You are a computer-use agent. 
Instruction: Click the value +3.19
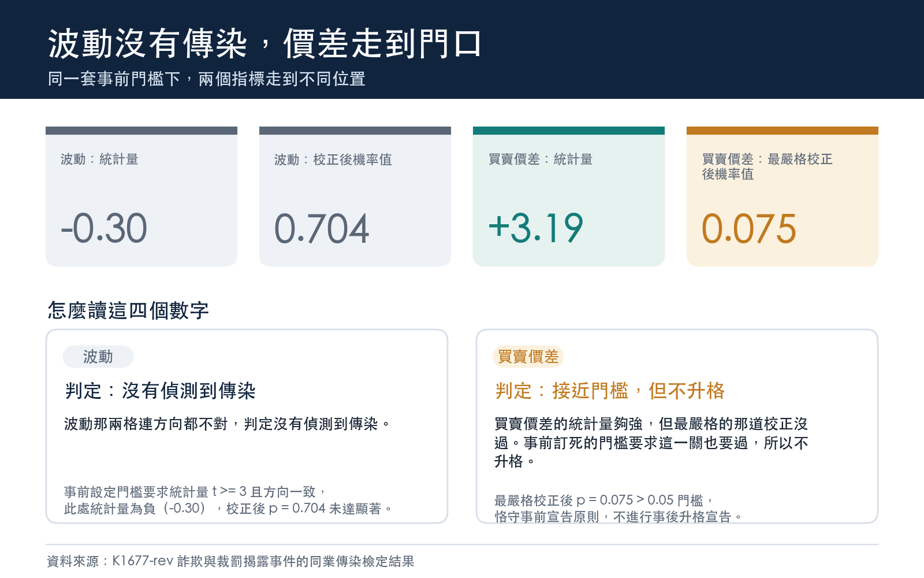[536, 228]
